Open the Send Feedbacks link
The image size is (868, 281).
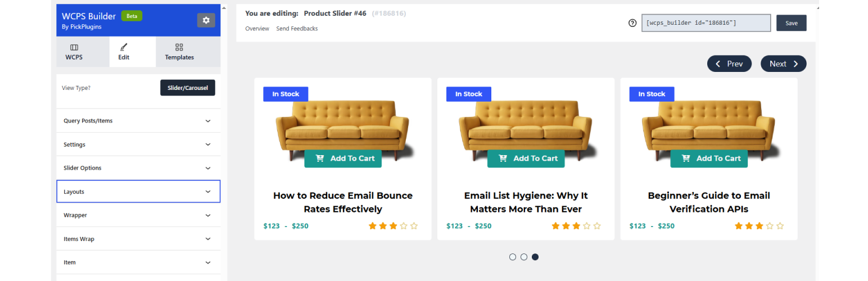[x=297, y=29]
